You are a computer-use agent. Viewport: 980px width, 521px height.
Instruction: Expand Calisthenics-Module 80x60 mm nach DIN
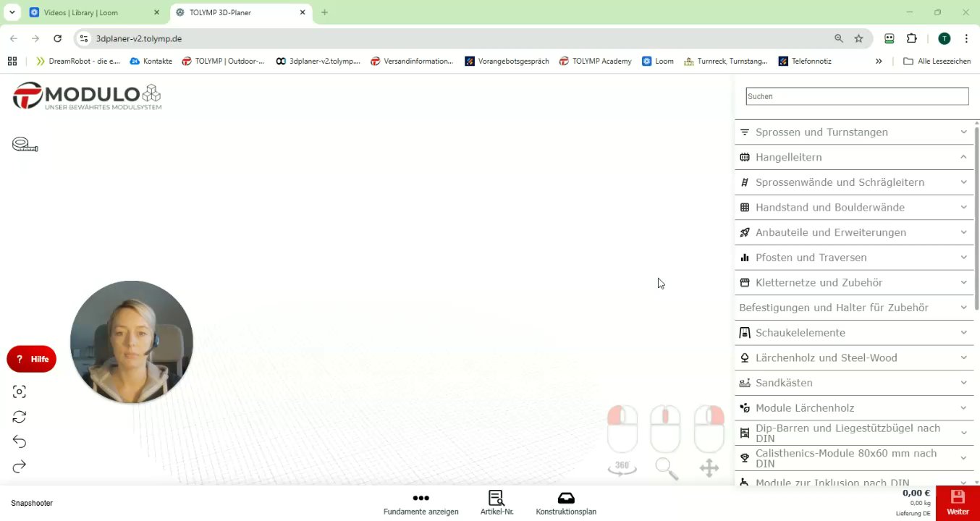853,458
